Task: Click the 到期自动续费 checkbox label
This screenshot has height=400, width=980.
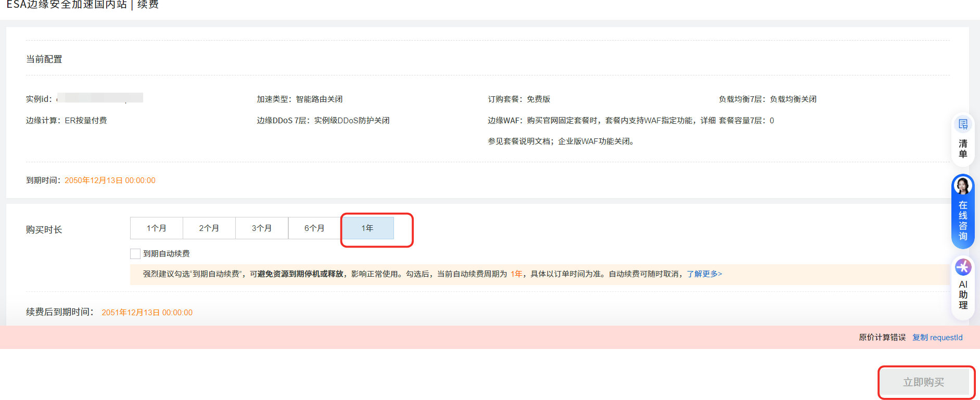Action: click(167, 253)
